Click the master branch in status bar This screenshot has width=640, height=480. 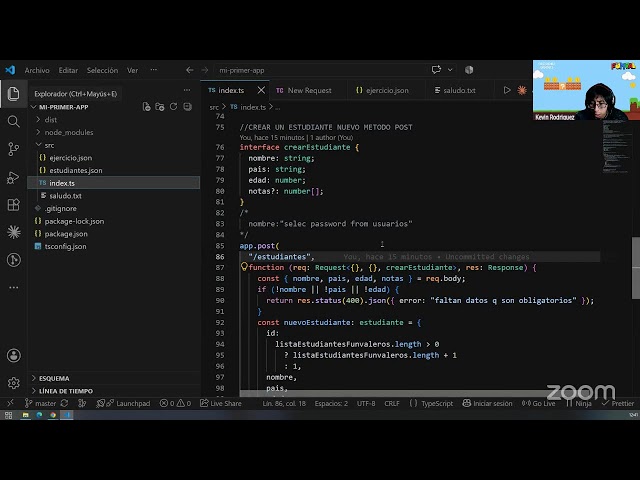(x=40, y=403)
